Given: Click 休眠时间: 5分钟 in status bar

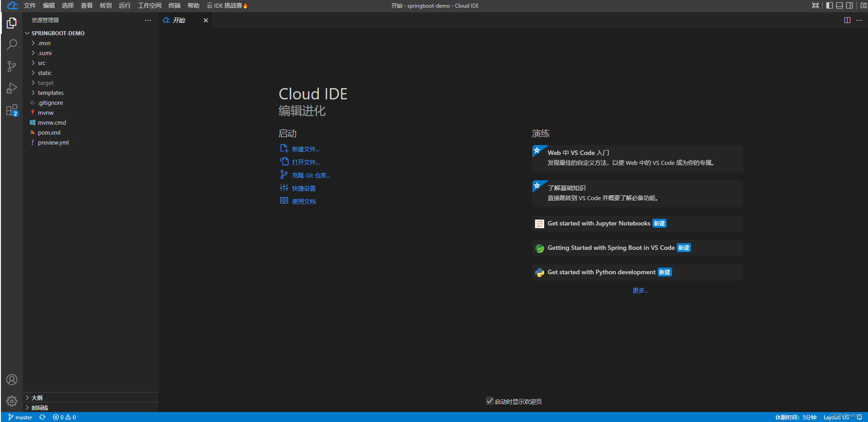Looking at the screenshot, I should click(796, 417).
